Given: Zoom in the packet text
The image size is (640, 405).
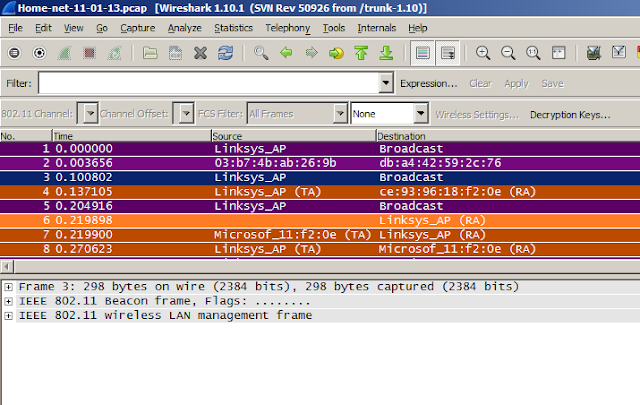Looking at the screenshot, I should click(483, 53).
